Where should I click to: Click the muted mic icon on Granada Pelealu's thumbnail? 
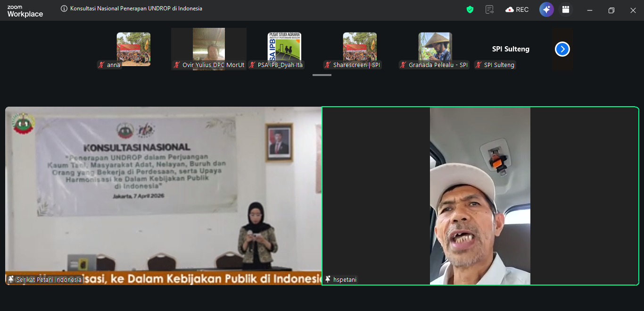click(x=403, y=65)
